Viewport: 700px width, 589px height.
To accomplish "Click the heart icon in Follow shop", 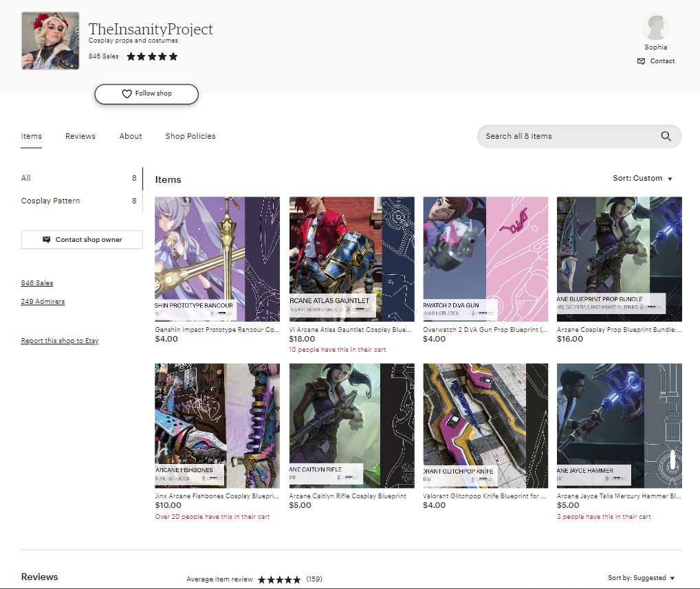I will click(x=127, y=93).
